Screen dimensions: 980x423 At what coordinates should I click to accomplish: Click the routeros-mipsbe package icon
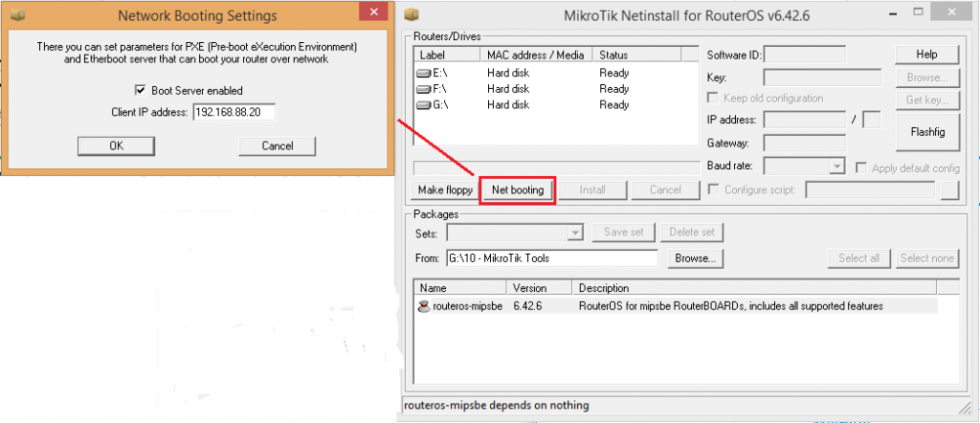[x=425, y=306]
